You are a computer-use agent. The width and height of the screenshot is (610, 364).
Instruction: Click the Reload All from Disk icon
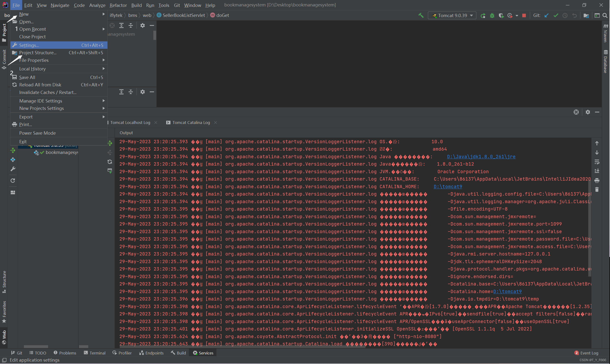click(14, 84)
